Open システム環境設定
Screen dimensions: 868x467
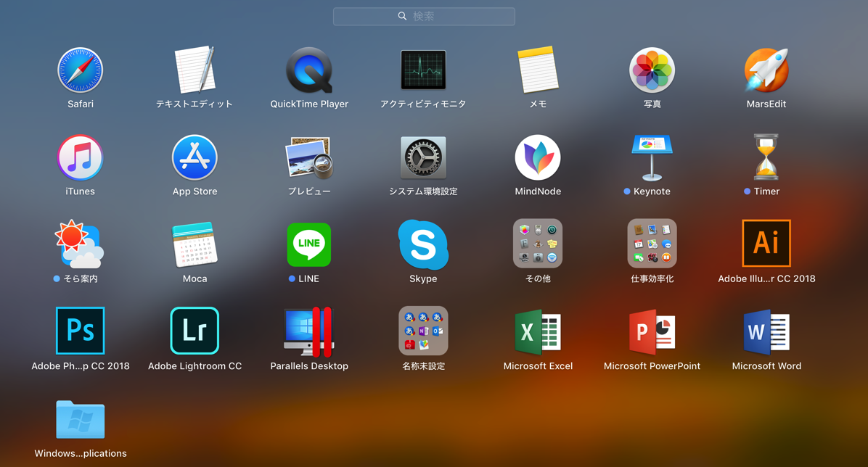pos(423,157)
